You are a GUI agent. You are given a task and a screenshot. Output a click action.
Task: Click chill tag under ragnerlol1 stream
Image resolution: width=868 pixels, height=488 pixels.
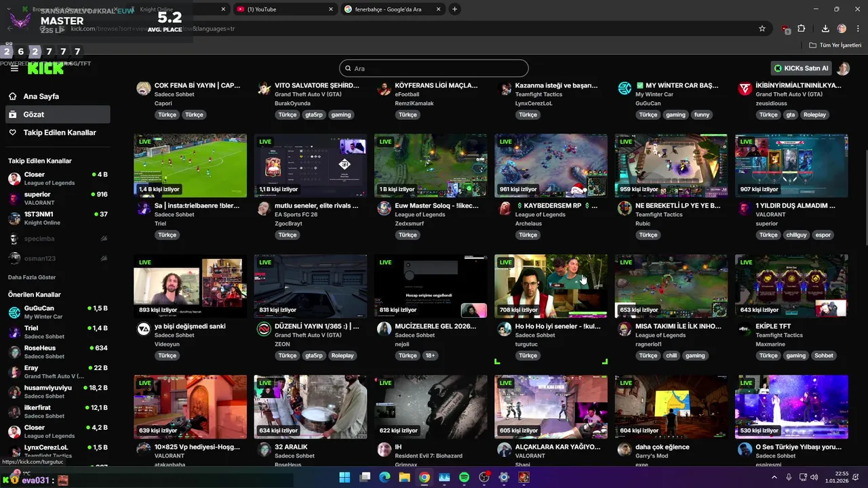[x=671, y=356]
